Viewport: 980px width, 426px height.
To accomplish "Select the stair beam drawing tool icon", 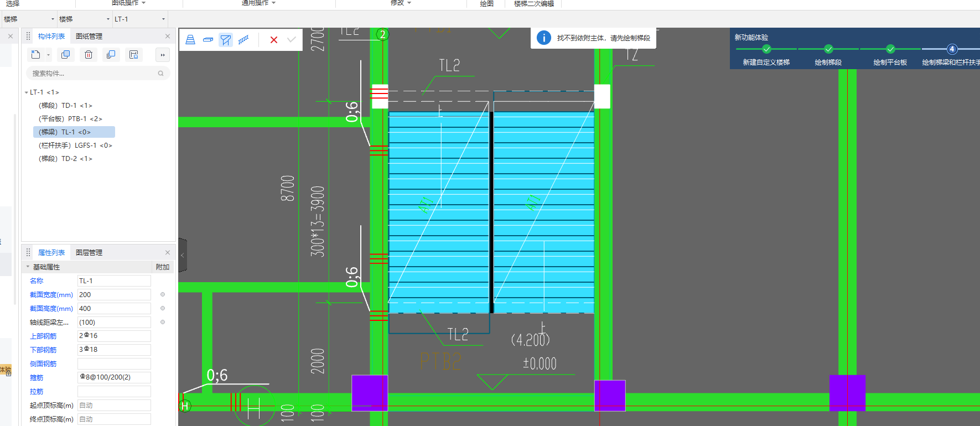I will coord(226,40).
